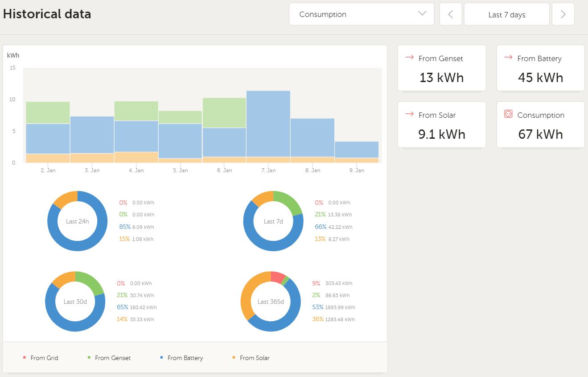Toggle From Genset legend entry

click(x=109, y=358)
